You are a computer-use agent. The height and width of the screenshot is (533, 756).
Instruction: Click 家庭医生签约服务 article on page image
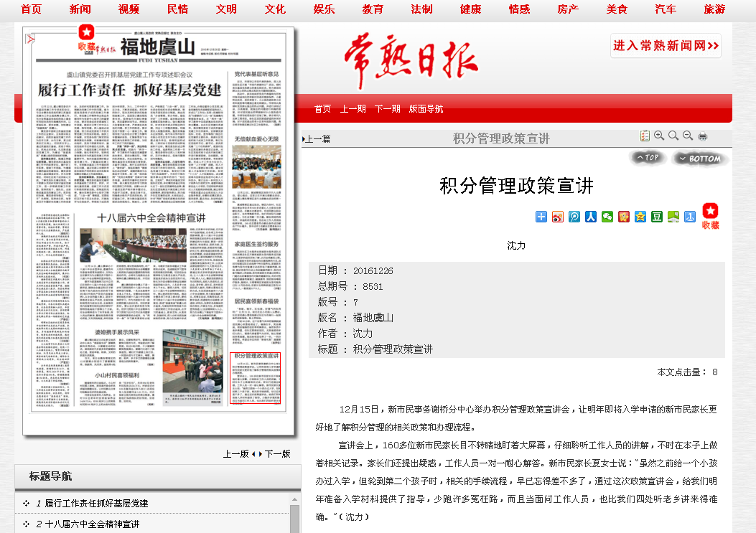256,267
